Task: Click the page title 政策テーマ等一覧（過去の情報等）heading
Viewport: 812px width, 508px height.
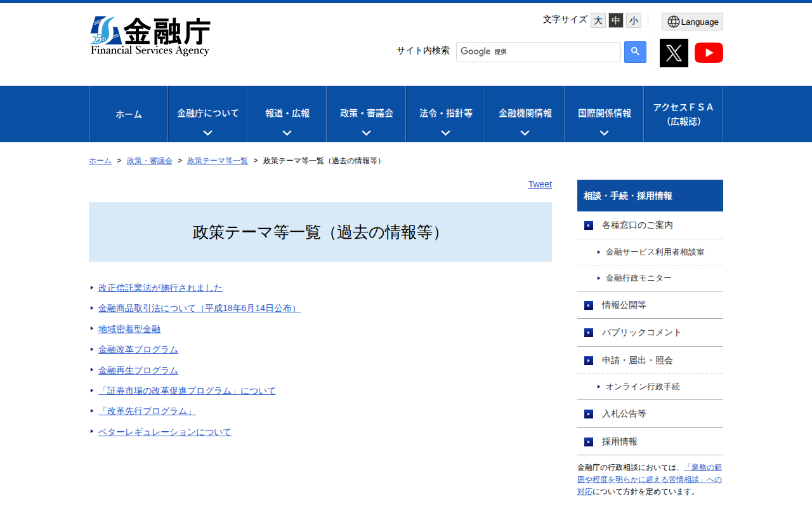Action: coord(320,232)
